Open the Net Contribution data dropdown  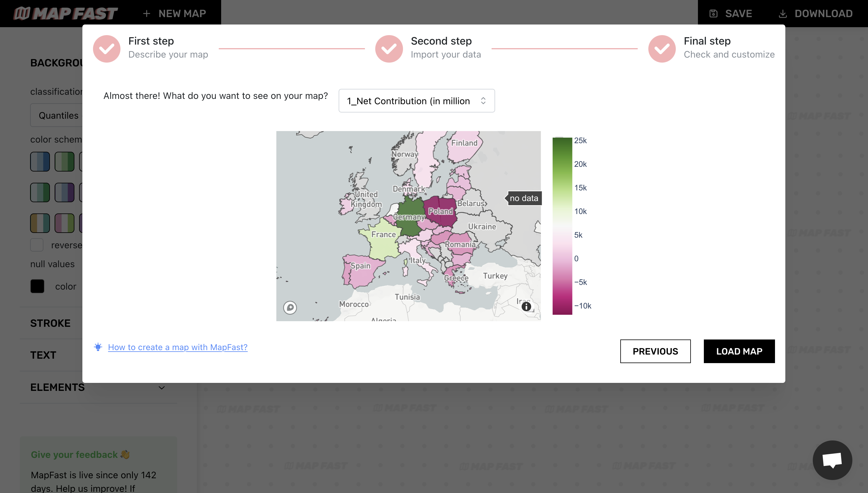point(416,100)
